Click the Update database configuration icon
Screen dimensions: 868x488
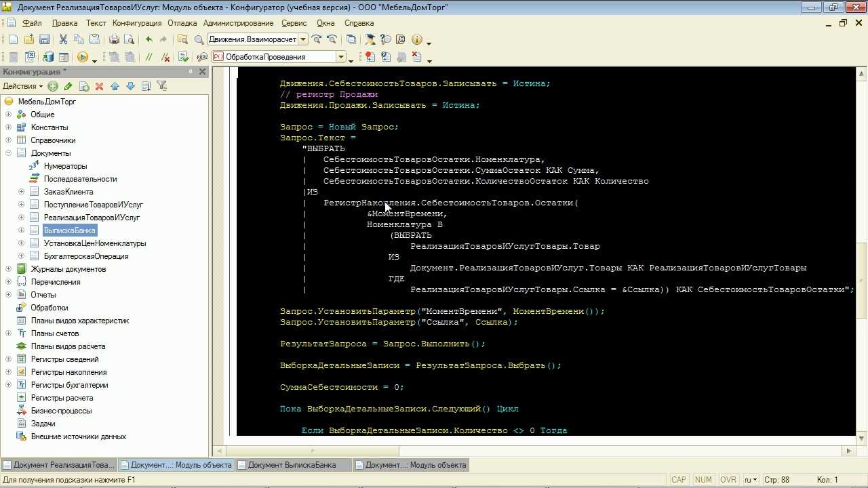point(48,57)
